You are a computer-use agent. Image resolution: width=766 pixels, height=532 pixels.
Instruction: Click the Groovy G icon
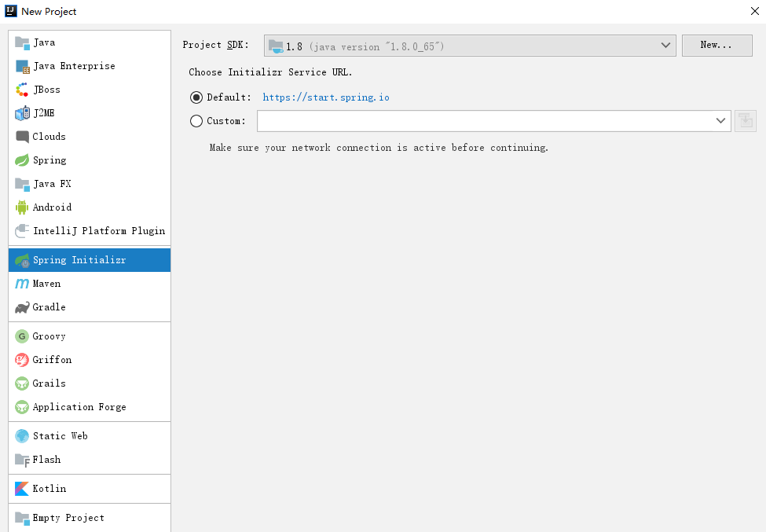point(22,336)
